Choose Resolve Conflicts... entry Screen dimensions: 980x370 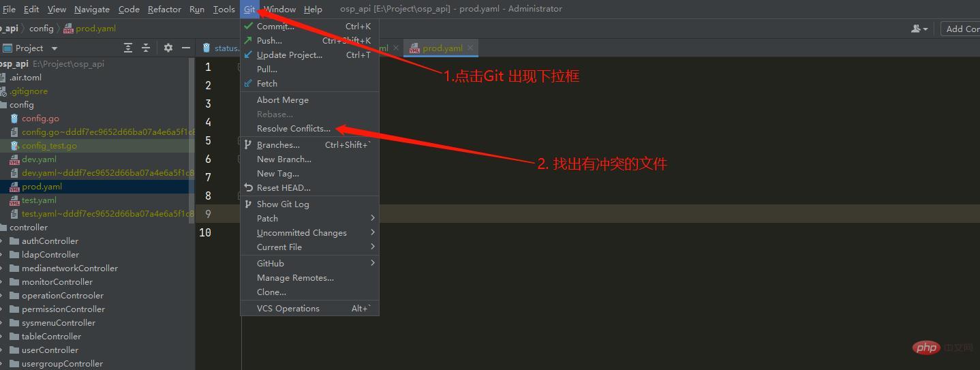309,129
